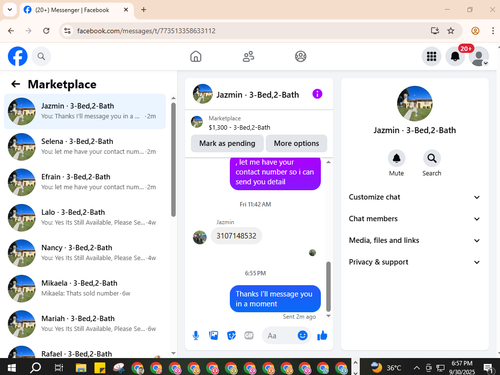Choose a GIF from the GIF icon

tap(249, 335)
